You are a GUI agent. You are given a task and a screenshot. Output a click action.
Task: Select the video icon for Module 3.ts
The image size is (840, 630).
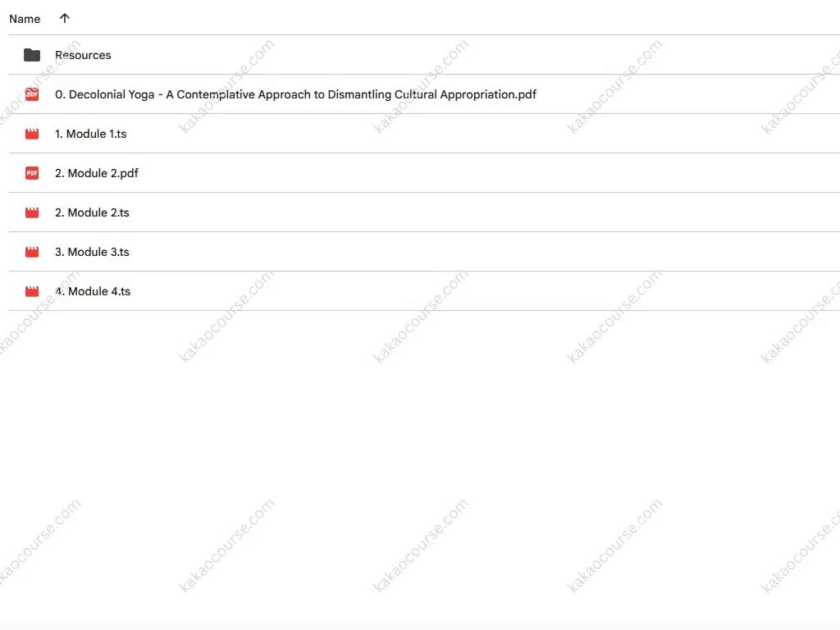tap(32, 252)
